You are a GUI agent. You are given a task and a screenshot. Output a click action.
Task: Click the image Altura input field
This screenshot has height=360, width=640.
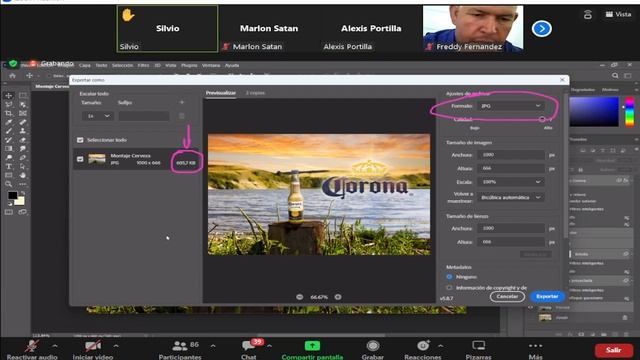click(511, 168)
